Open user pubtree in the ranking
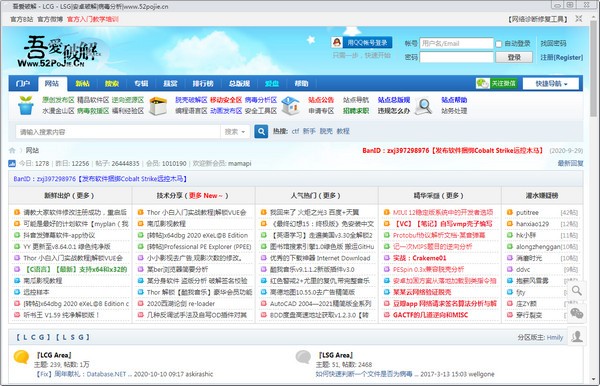The image size is (600, 386). click(x=527, y=212)
